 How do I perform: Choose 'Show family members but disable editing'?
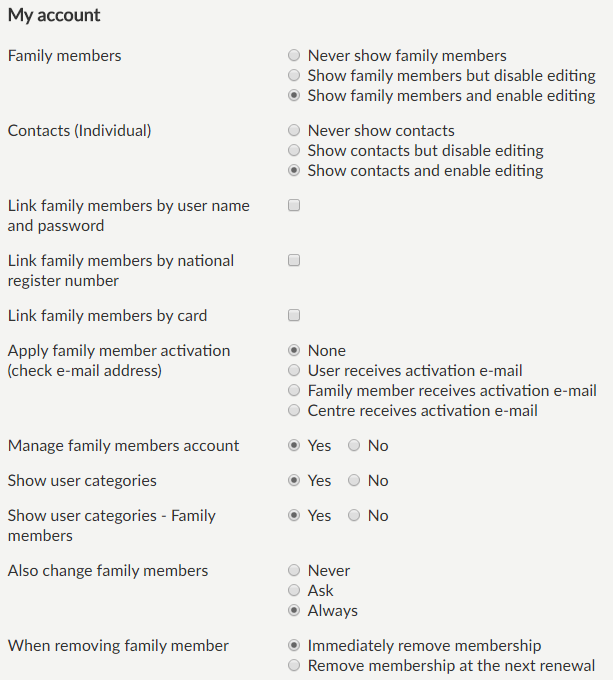294,76
